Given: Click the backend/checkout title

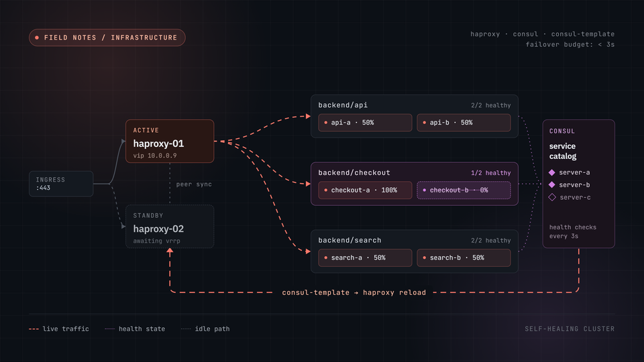Looking at the screenshot, I should 354,173.
